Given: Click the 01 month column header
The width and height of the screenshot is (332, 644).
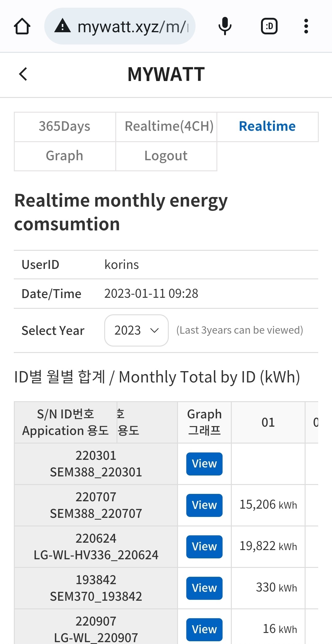Looking at the screenshot, I should pos(268,422).
